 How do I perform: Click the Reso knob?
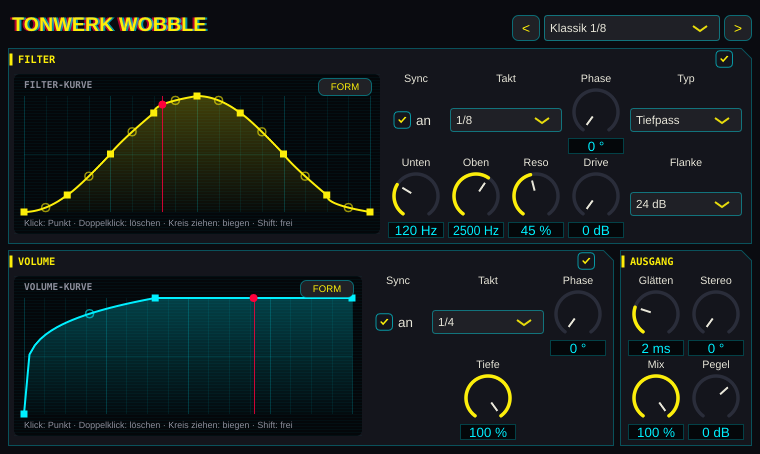[536, 196]
